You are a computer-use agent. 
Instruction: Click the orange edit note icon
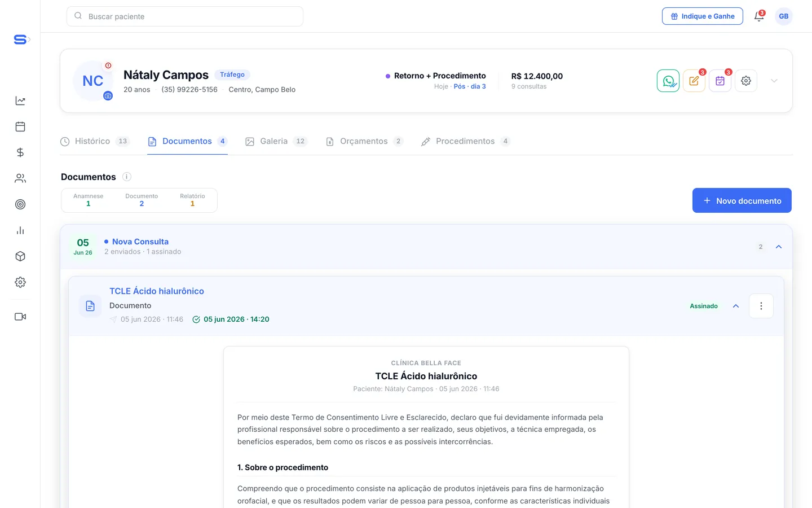coord(694,81)
